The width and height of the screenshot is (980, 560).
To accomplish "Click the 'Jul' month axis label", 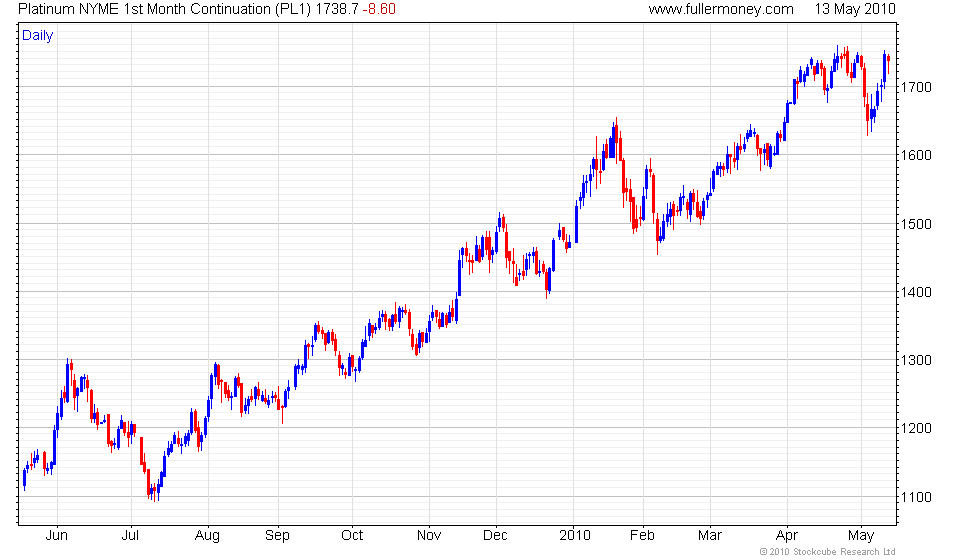I will tap(130, 536).
